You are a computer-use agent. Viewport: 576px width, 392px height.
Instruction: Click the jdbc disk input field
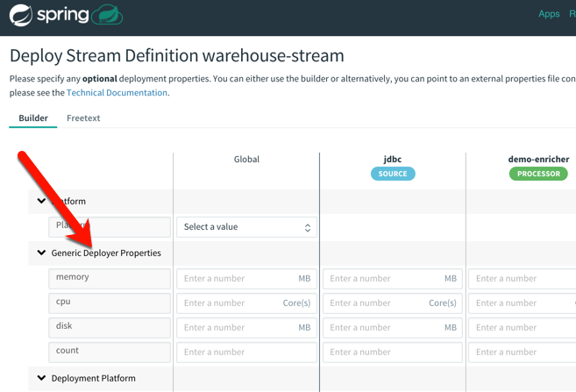coord(383,328)
